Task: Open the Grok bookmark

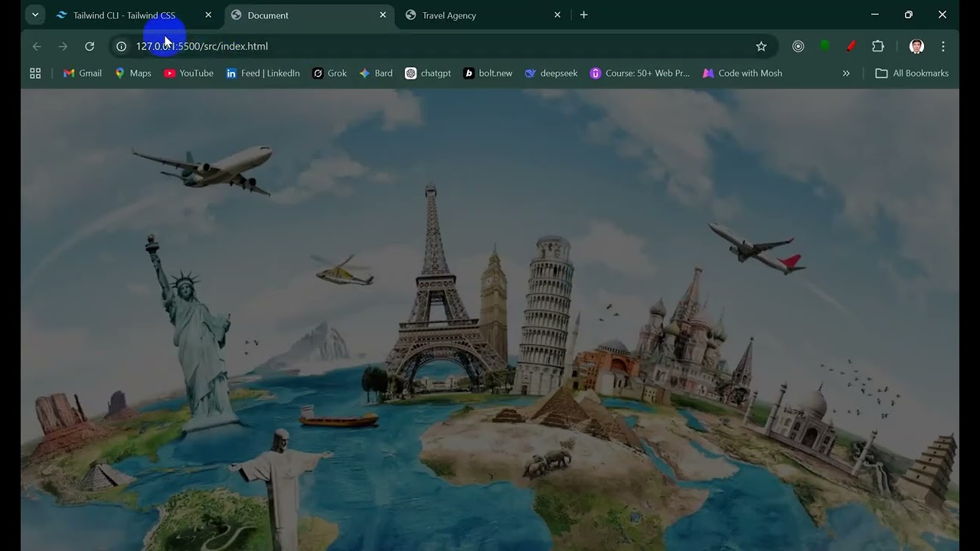Action: pos(329,73)
